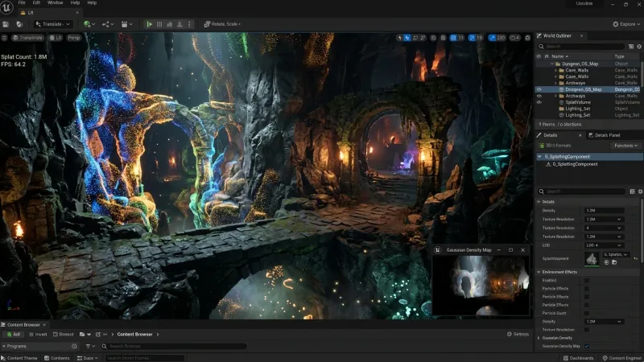Open Content Browser Settings

point(518,335)
